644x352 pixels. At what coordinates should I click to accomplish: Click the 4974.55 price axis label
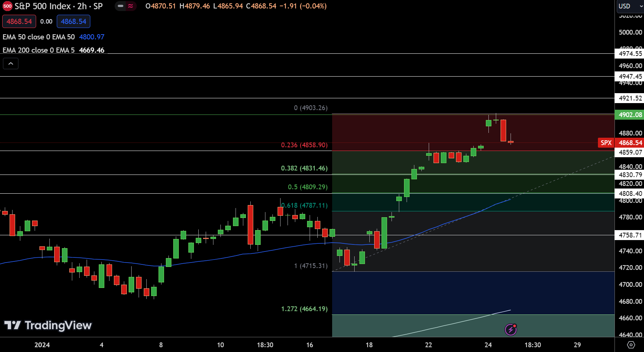[630, 54]
